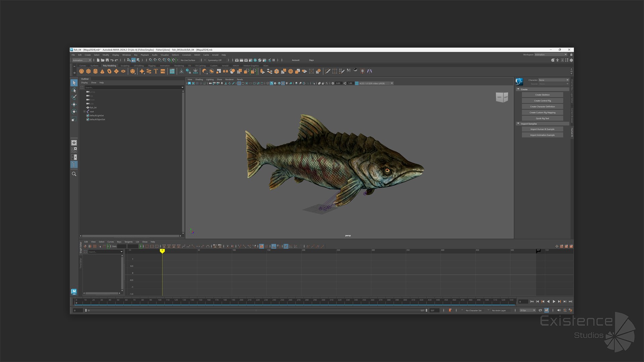Open the 30 fps frame rate dropdown
Image resolution: width=644 pixels, height=362 pixels.
tap(528, 310)
